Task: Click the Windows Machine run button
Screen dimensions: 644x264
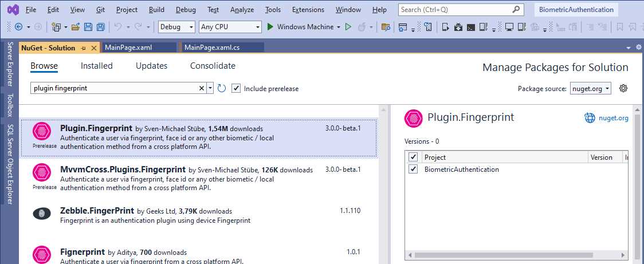Action: pos(301,27)
